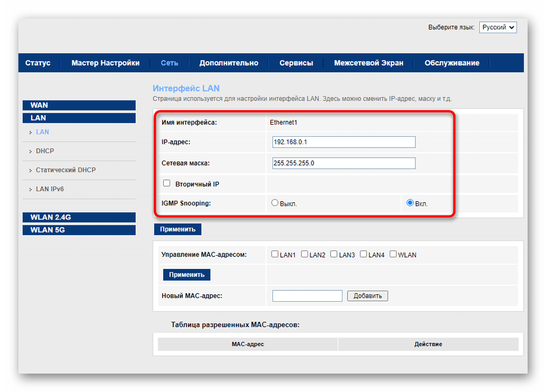
Task: Switch to Сервисы tab
Action: 296,63
